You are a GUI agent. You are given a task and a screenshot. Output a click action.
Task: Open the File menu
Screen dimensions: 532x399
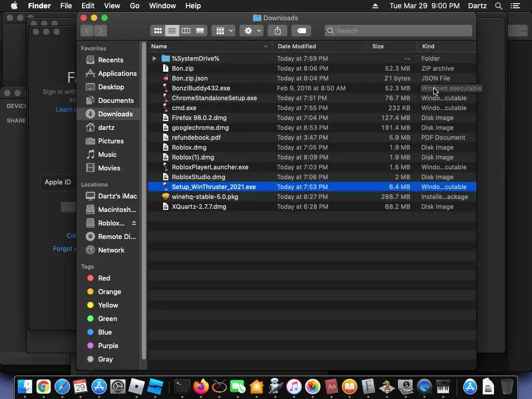pos(66,6)
